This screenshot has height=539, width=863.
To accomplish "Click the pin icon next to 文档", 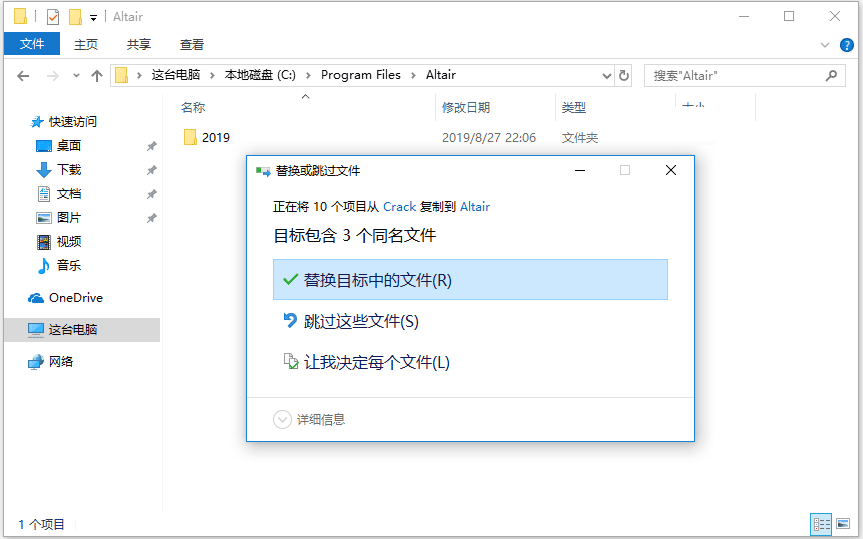I will coord(151,194).
